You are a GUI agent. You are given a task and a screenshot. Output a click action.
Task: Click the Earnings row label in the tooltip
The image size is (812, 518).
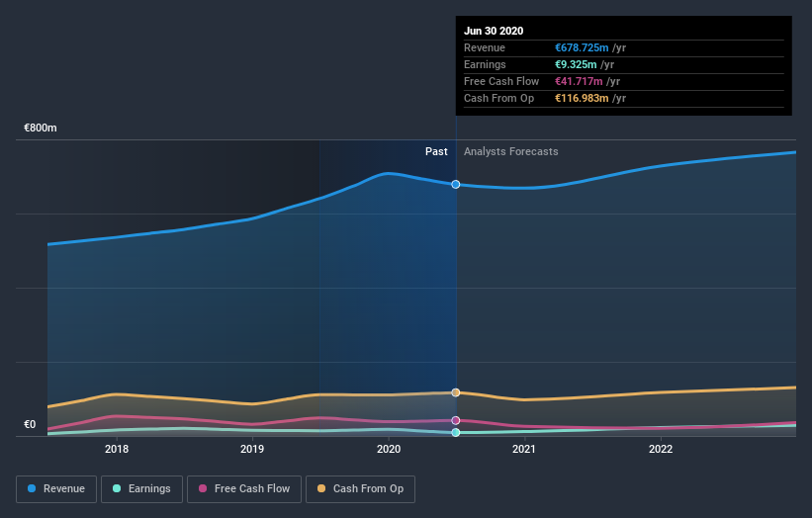point(485,64)
